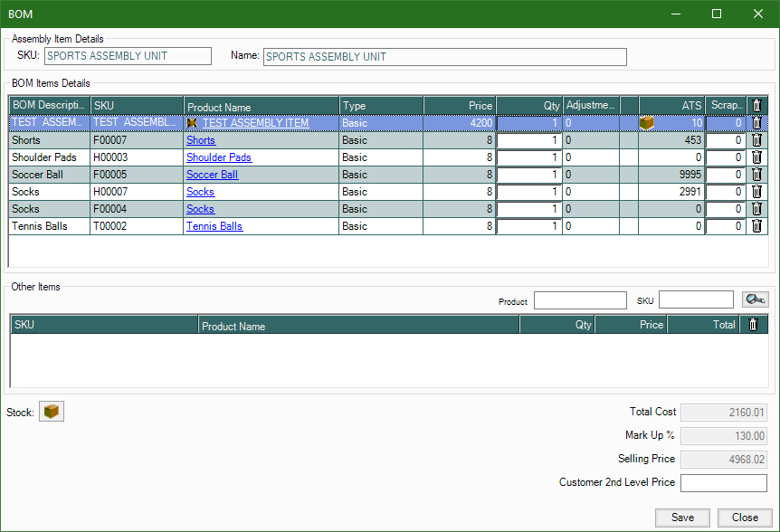Delete the Shorts row using its trash icon
Viewport: 780px width, 532px height.
tap(756, 140)
